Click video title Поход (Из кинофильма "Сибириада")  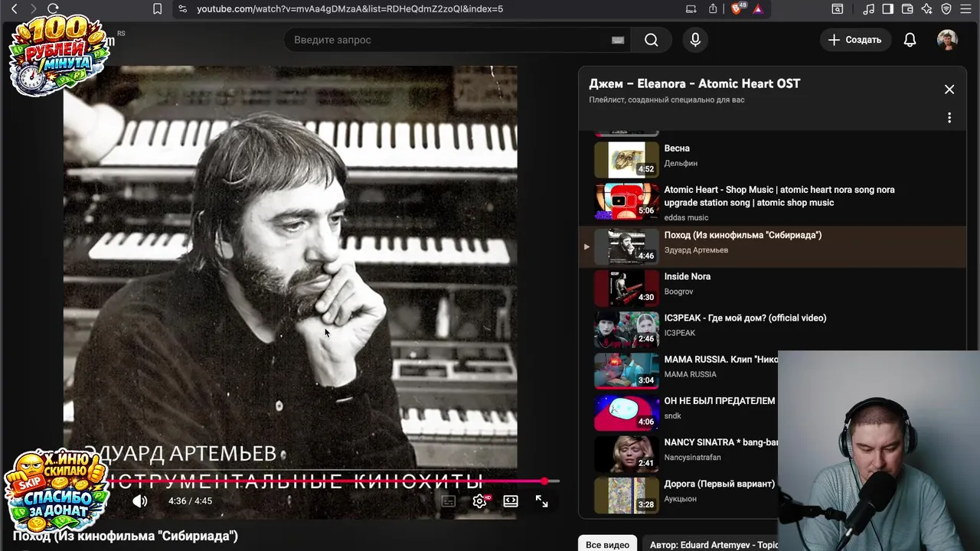pyautogui.click(x=126, y=536)
